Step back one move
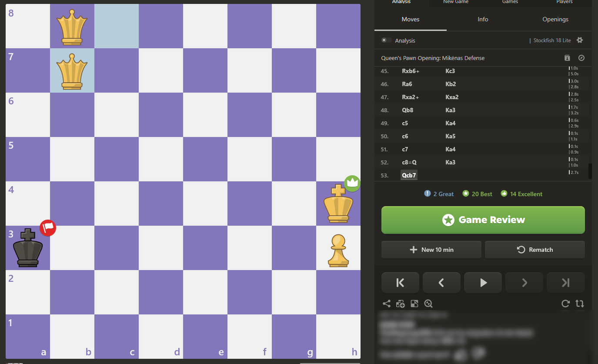 [x=441, y=283]
